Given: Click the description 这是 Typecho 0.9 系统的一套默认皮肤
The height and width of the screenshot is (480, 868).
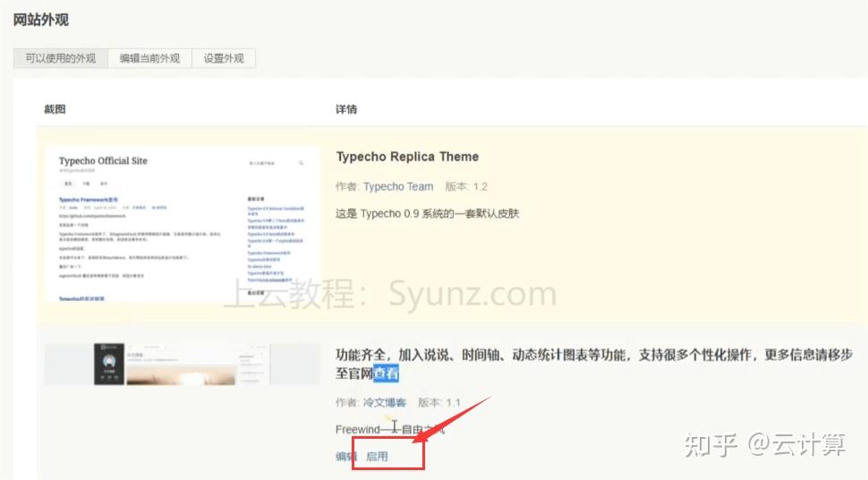Looking at the screenshot, I should (427, 213).
